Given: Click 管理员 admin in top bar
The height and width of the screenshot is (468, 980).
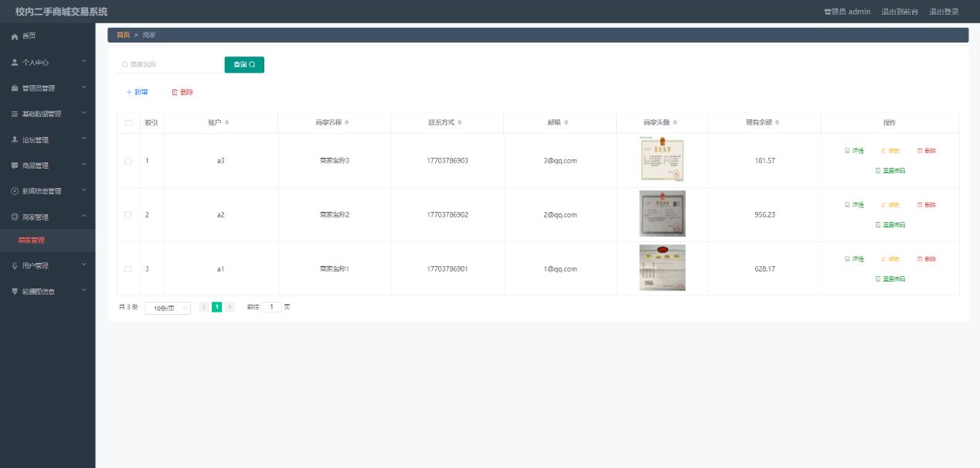Looking at the screenshot, I should tap(847, 12).
